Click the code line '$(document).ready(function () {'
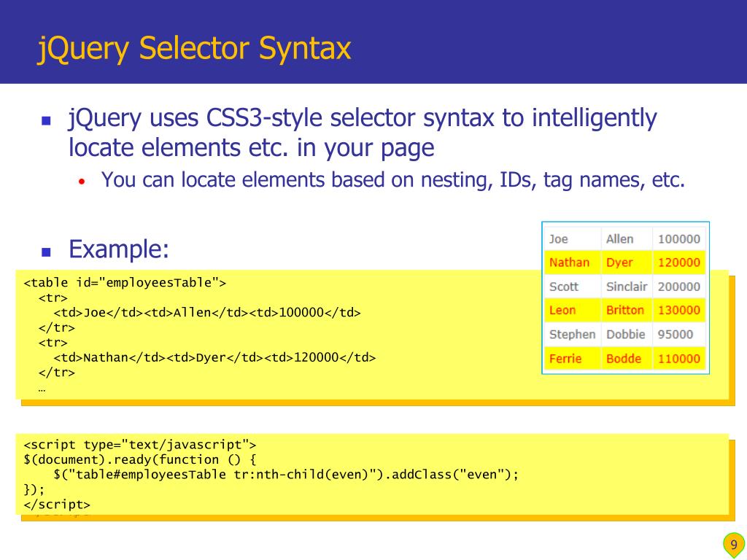Viewport: 747px width, 560px height. tap(140, 459)
